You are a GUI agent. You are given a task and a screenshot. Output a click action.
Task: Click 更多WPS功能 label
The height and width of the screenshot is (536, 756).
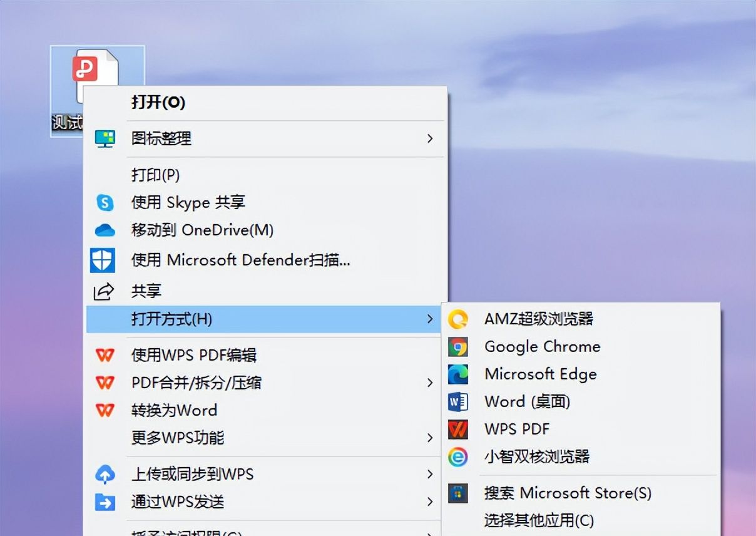(x=178, y=438)
